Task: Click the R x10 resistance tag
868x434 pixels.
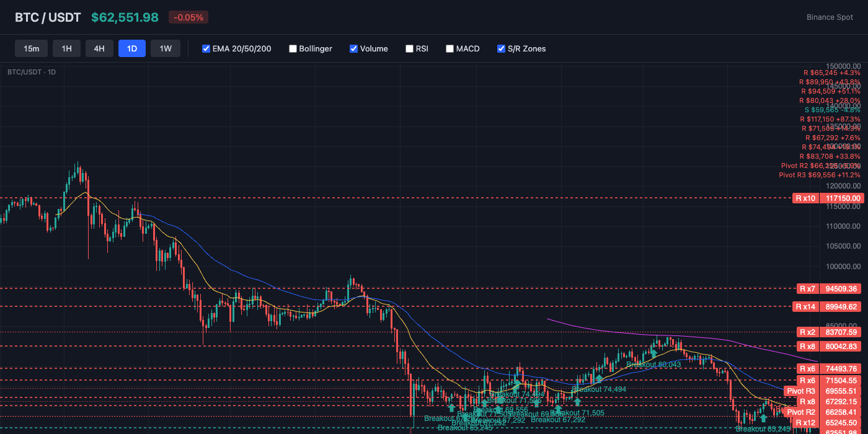Action: tap(806, 198)
